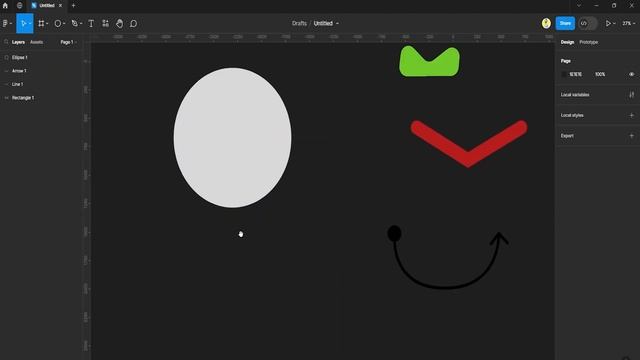Open Move tool options dropdown arrow
The image size is (640, 360).
[x=30, y=24]
